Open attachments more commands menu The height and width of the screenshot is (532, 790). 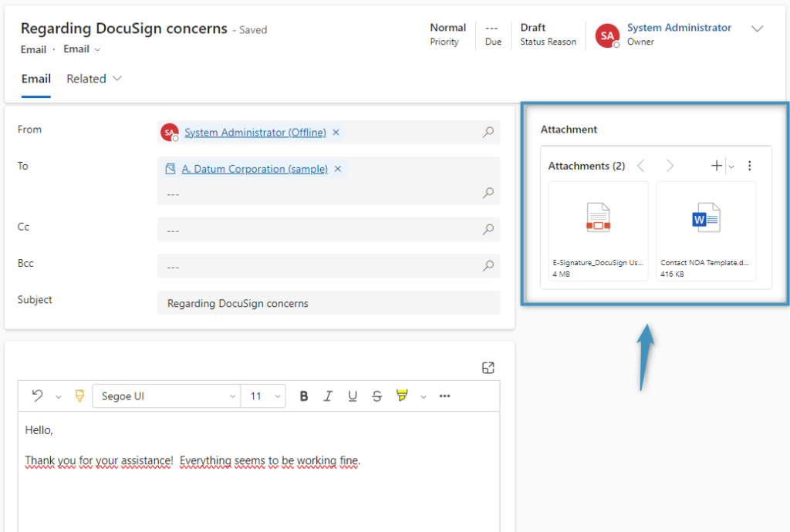click(x=750, y=166)
